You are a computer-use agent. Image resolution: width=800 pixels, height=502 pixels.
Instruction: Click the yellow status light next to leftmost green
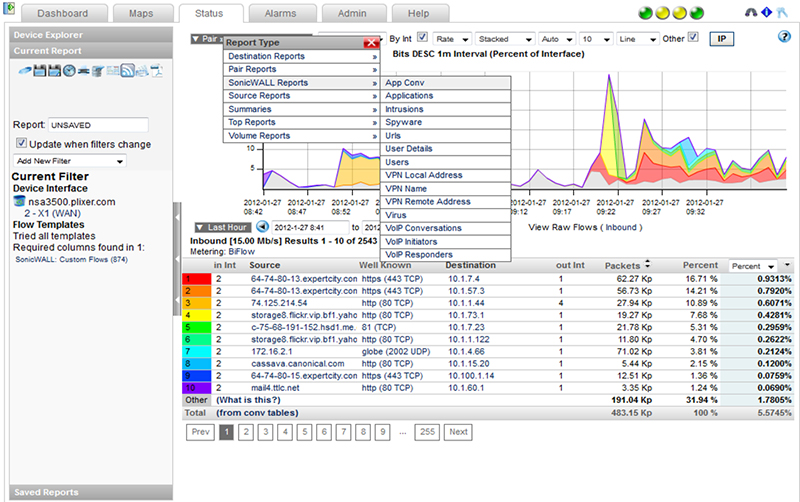662,13
